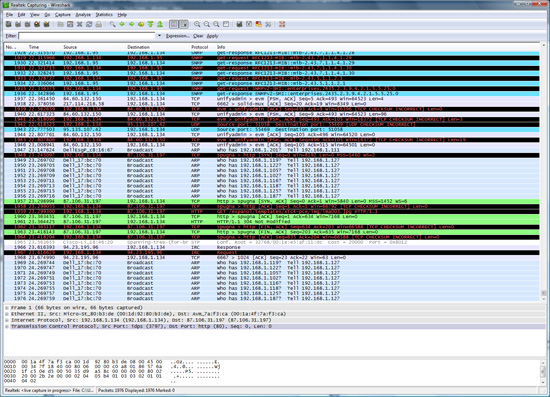This screenshot has width=550, height=397.
Task: Edit capture filters icon
Action: click(x=240, y=24)
